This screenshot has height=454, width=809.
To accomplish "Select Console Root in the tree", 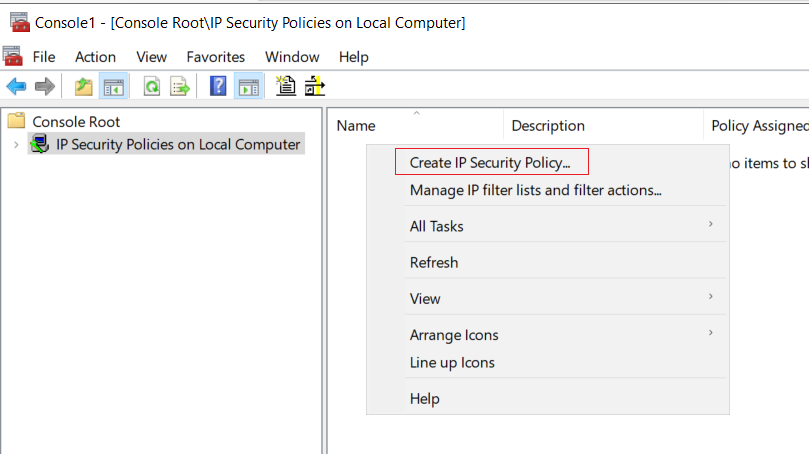I will tap(76, 122).
